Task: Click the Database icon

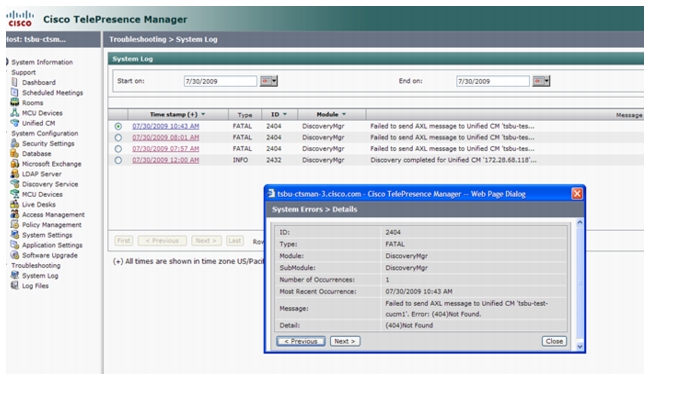Action: tap(15, 153)
